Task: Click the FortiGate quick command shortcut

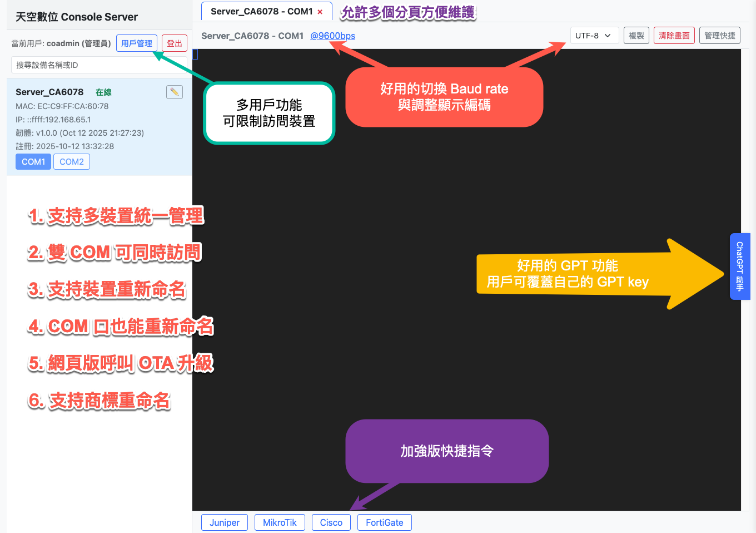Action: [x=384, y=522]
